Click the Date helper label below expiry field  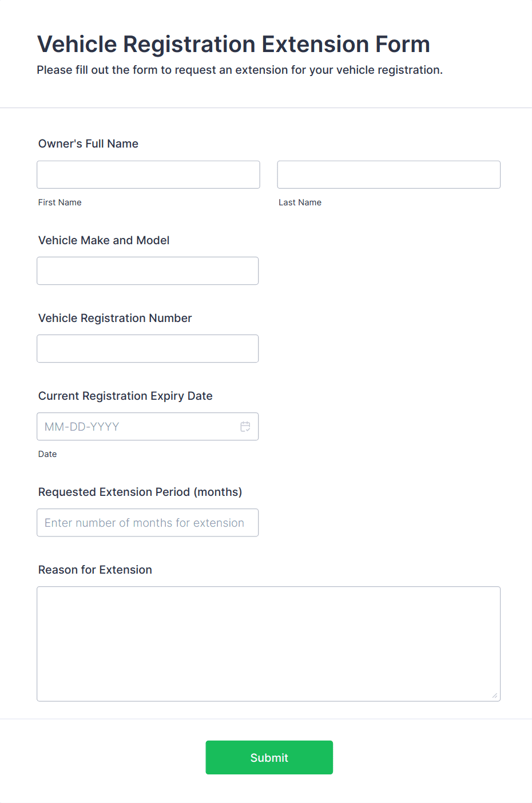[x=47, y=454]
